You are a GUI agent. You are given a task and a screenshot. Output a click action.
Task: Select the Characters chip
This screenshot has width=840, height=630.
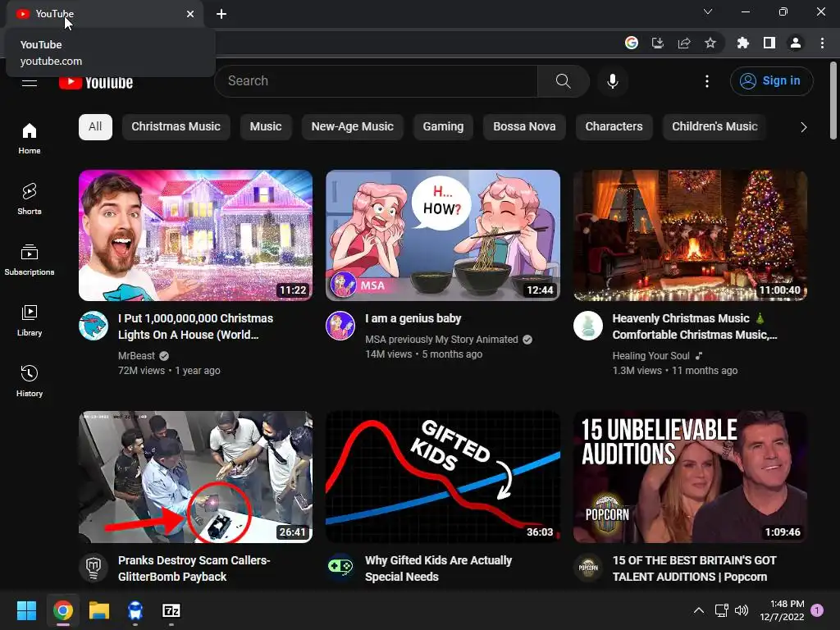[614, 127]
